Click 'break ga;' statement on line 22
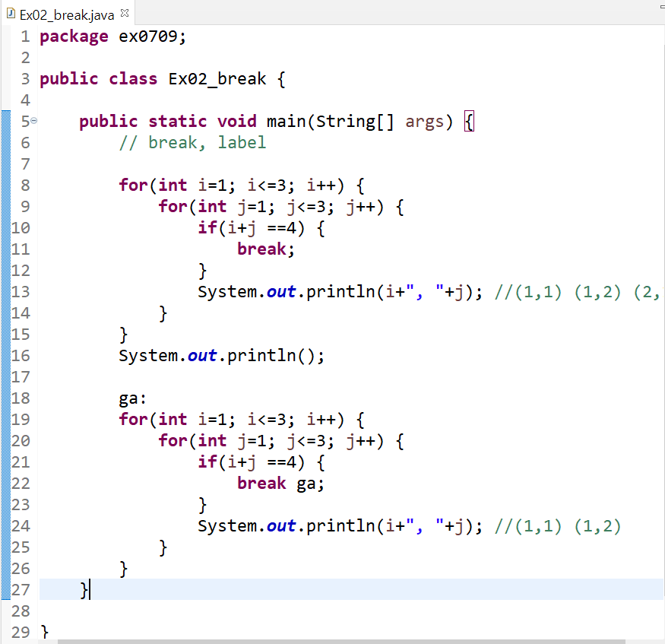Screen dimensions: 665x644 [280, 484]
